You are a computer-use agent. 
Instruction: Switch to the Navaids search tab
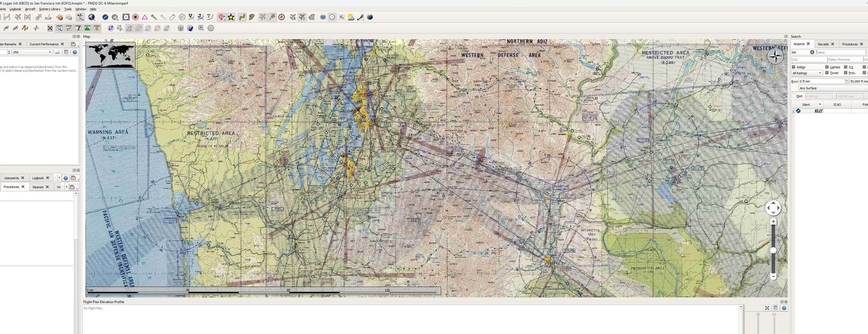coord(823,44)
